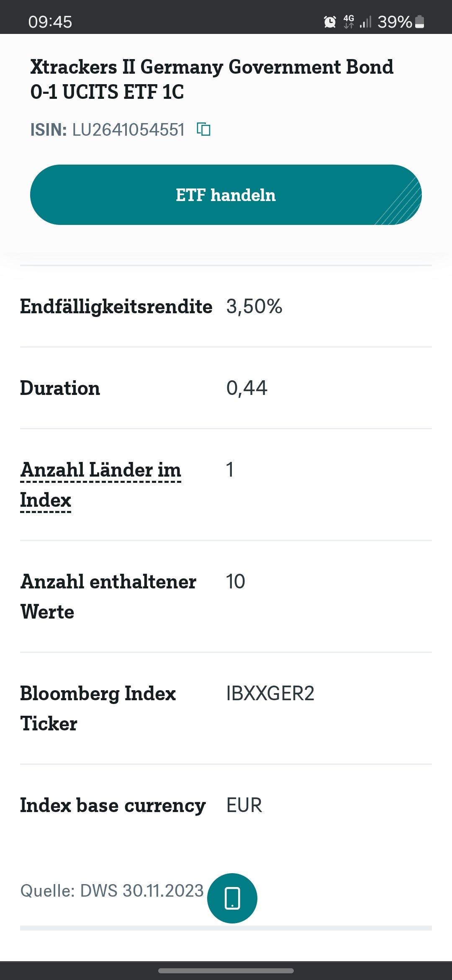The height and width of the screenshot is (980, 452).
Task: Tap the 3,50% yield value
Action: tap(254, 306)
